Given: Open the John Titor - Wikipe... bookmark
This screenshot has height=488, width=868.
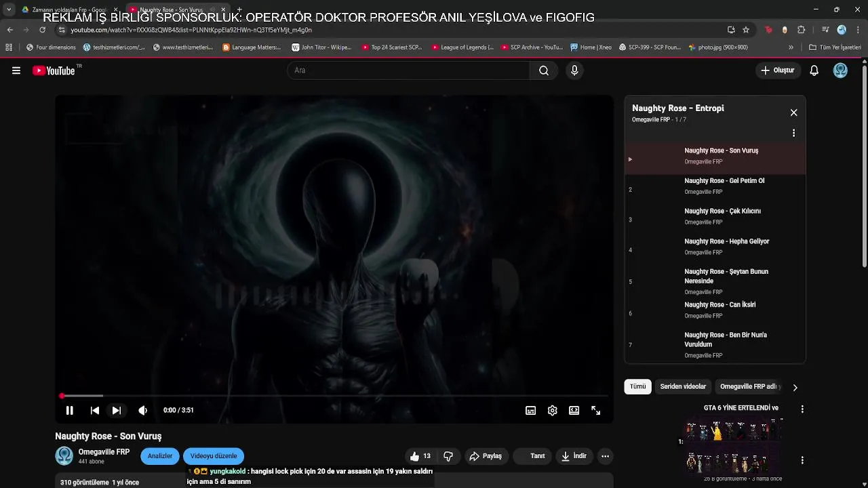Looking at the screenshot, I should pyautogui.click(x=321, y=47).
